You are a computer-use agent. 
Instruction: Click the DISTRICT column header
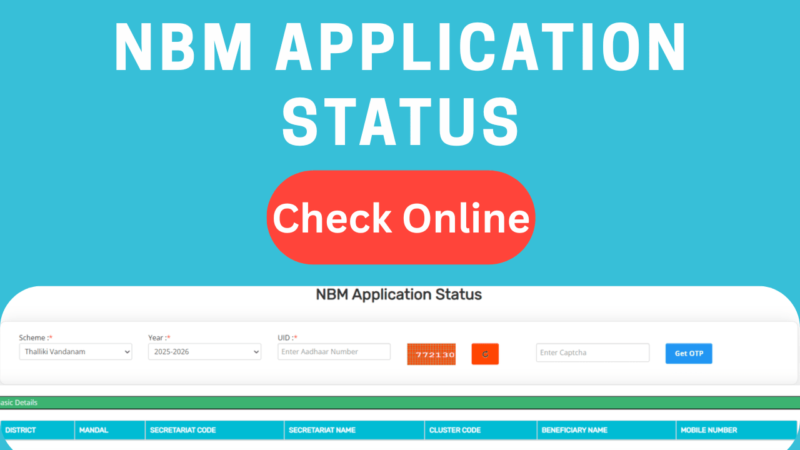(x=38, y=430)
